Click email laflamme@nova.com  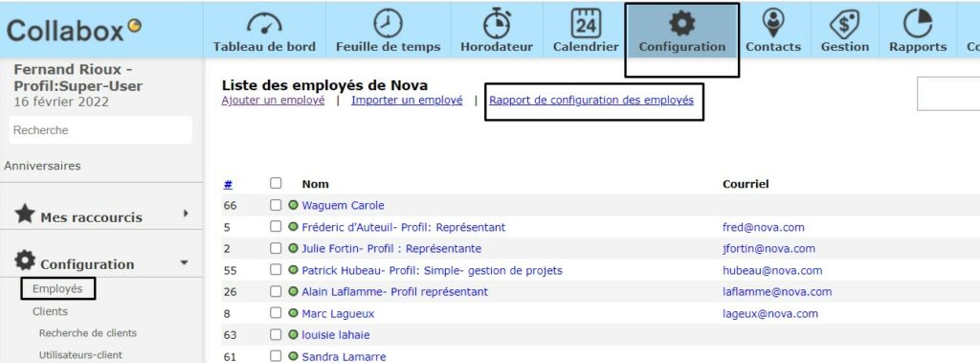(x=777, y=292)
